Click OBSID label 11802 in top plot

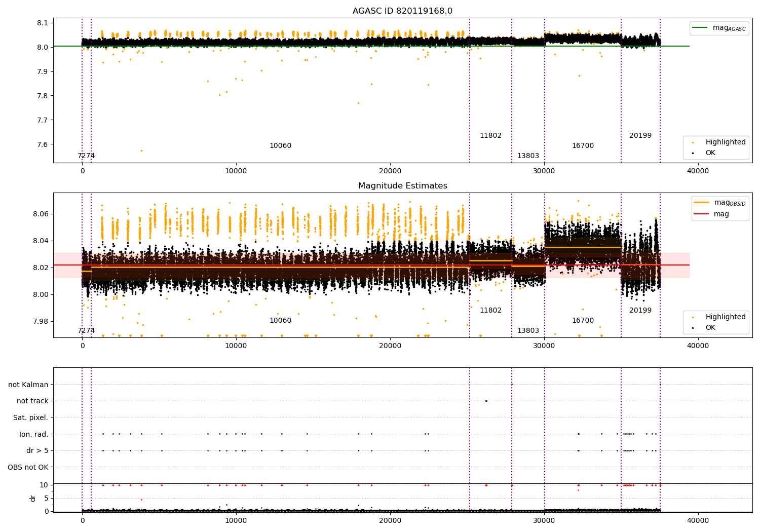490,135
